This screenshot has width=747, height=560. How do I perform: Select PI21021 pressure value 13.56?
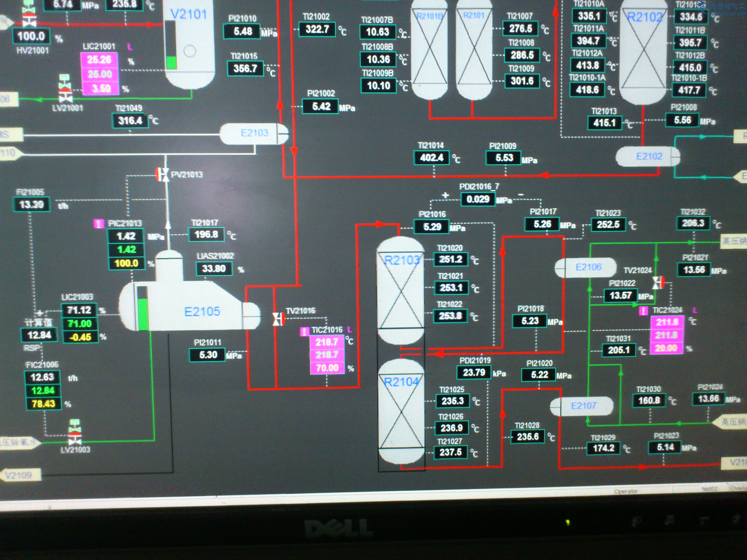694,270
